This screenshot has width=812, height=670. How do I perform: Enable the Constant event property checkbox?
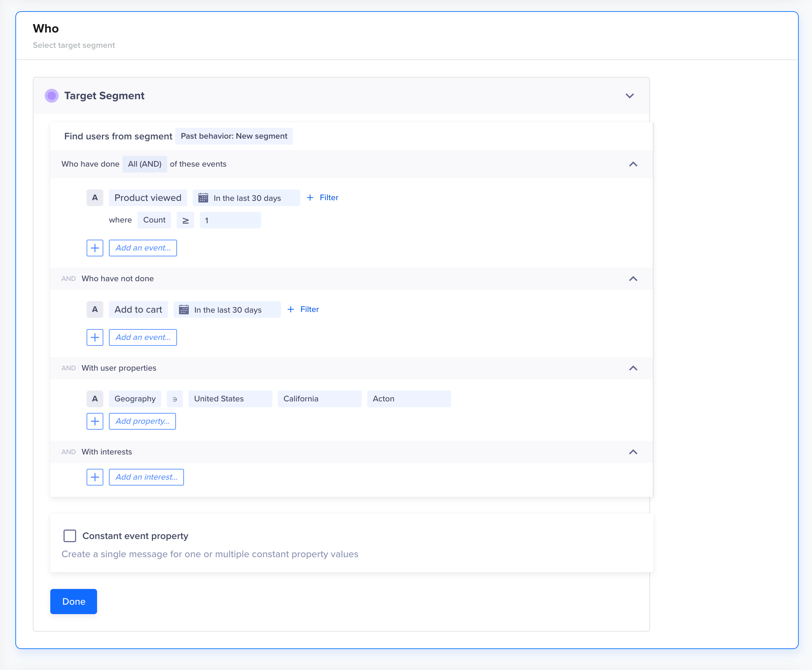(x=70, y=536)
